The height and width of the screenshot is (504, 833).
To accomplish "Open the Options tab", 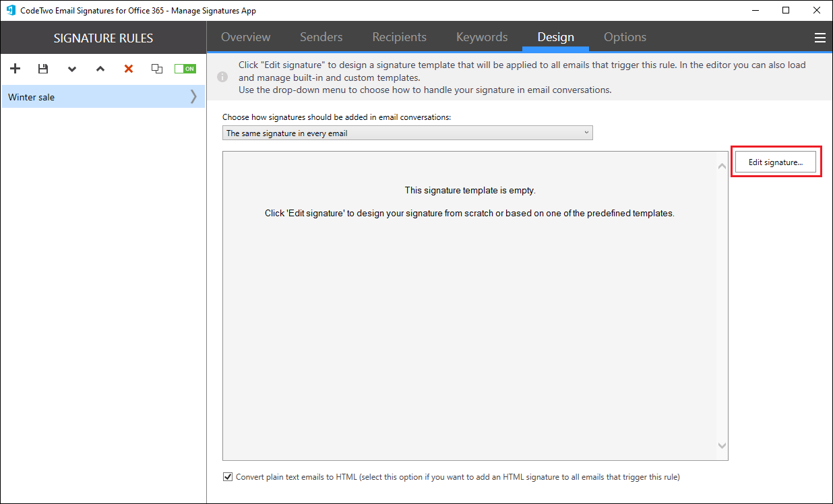I will click(x=625, y=37).
